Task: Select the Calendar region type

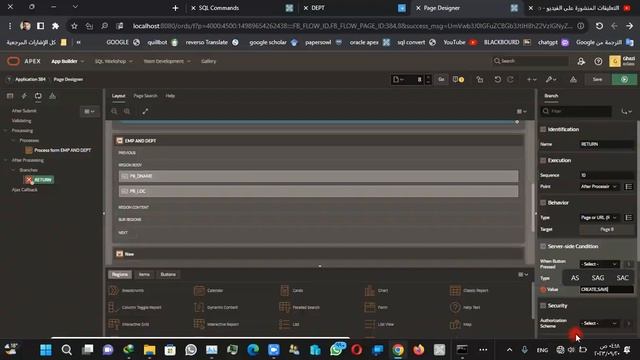Action: pos(209,291)
